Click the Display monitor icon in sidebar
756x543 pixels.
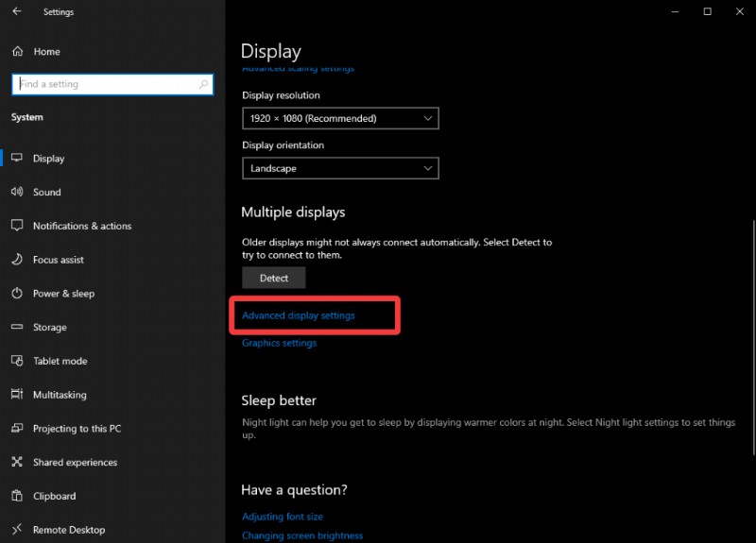(17, 158)
